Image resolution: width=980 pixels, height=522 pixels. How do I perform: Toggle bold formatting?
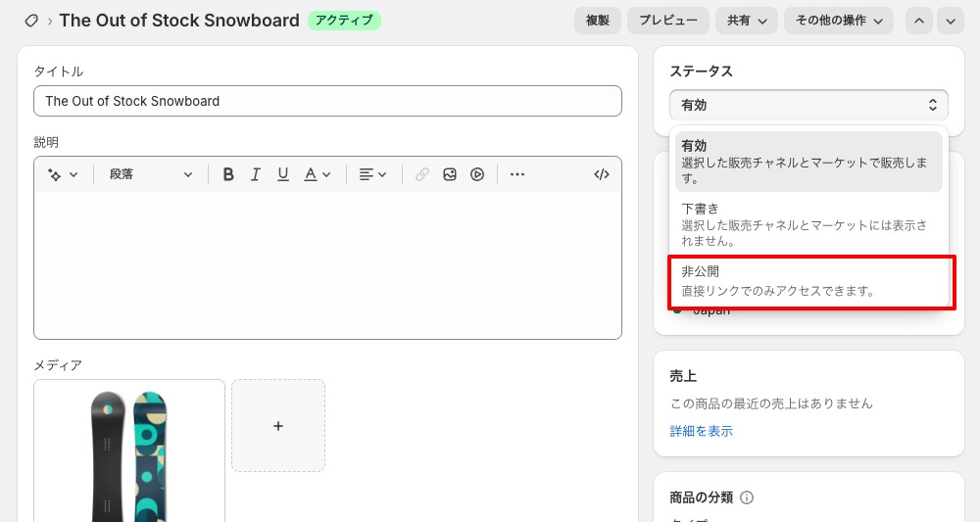coord(228,174)
